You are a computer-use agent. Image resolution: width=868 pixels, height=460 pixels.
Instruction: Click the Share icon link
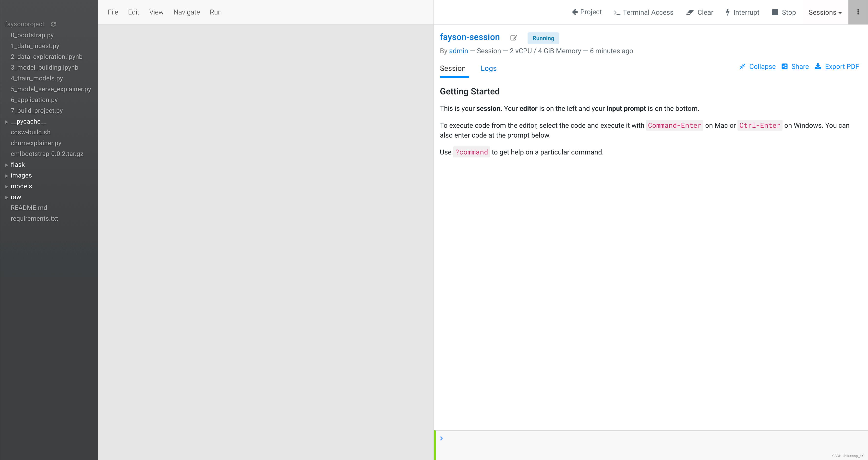point(784,66)
